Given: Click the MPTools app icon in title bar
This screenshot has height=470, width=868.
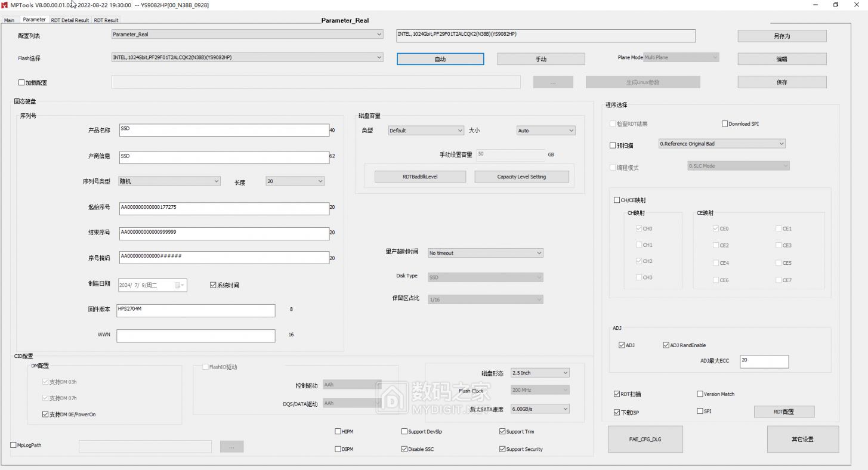Looking at the screenshot, I should click(5, 5).
